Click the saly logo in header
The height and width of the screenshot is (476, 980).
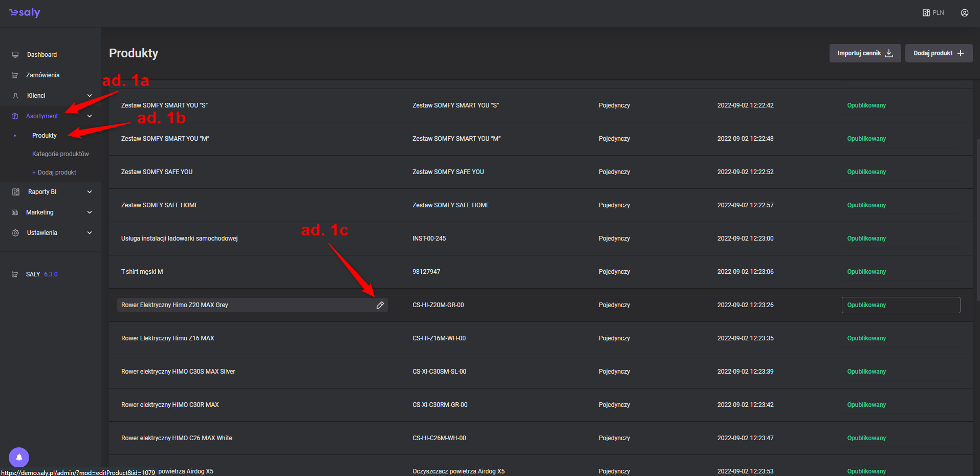click(x=25, y=12)
